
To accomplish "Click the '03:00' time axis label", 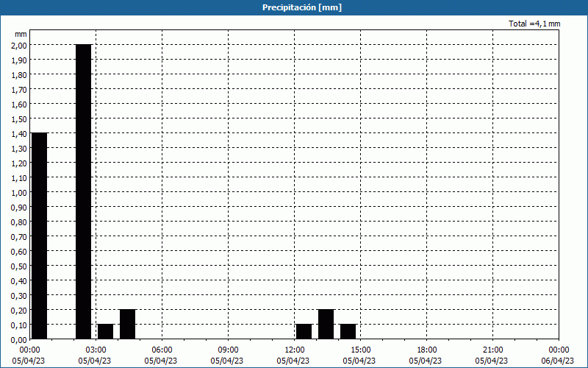I will (96, 350).
